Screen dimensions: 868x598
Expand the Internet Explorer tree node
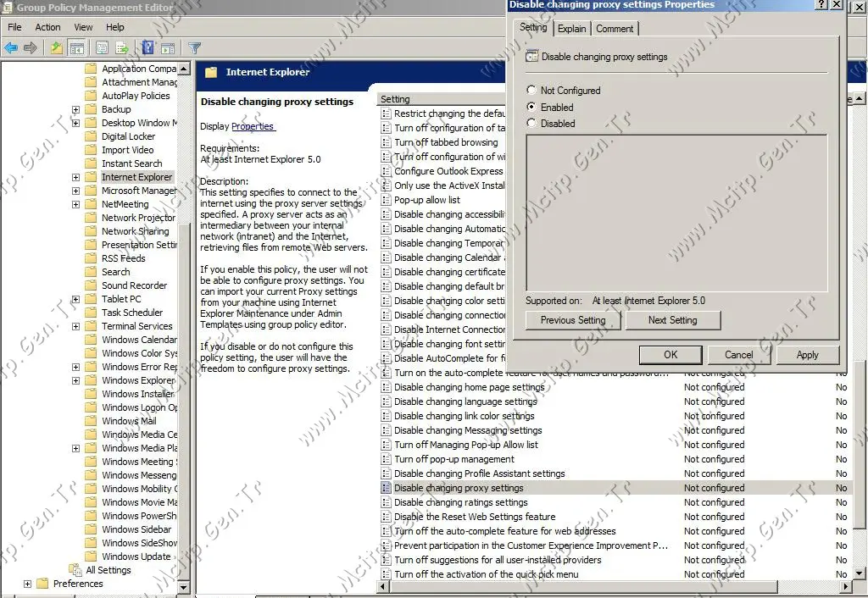click(x=75, y=177)
